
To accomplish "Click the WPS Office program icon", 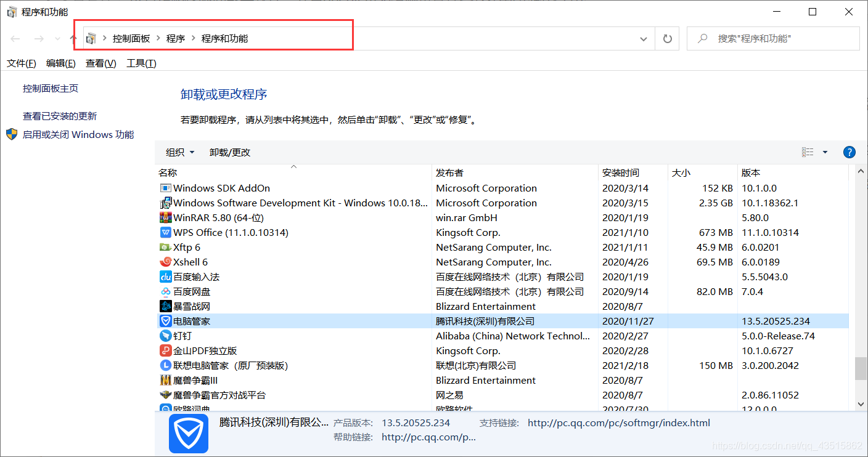I will tap(165, 232).
